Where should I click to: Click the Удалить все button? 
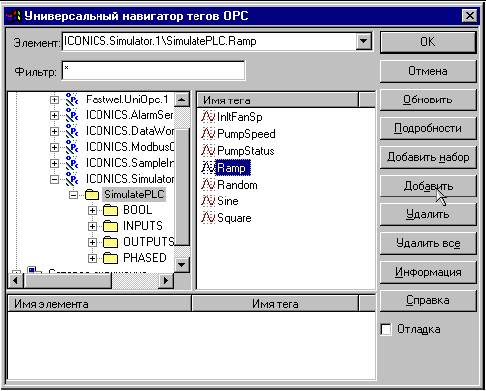coord(428,243)
